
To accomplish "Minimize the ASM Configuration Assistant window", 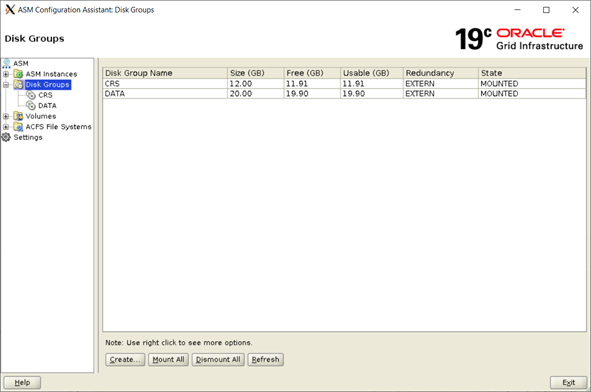I will (518, 10).
